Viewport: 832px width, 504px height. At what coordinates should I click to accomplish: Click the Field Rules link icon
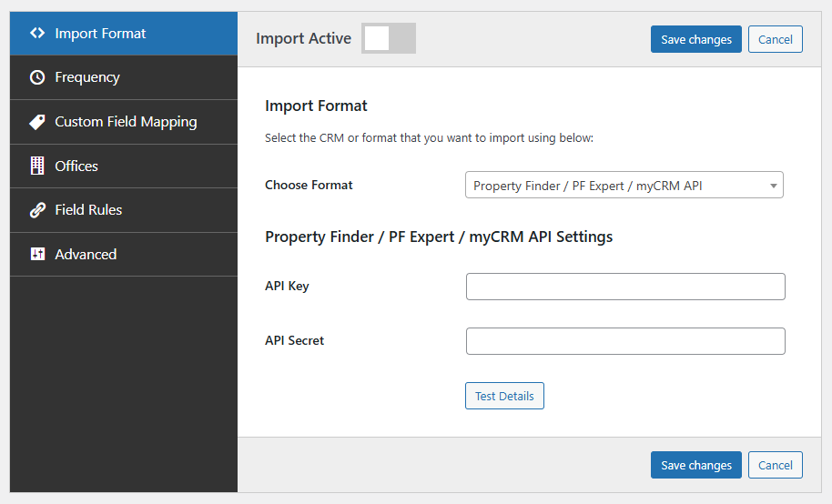37,210
